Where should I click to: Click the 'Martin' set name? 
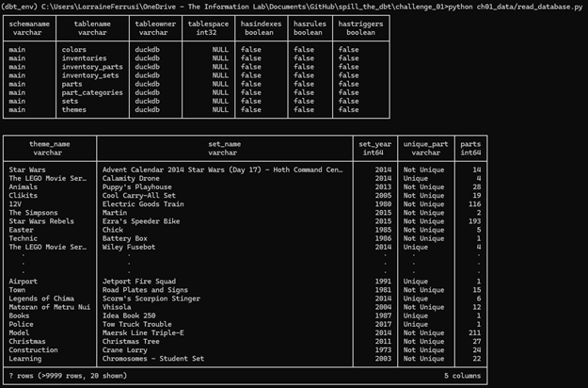point(115,213)
